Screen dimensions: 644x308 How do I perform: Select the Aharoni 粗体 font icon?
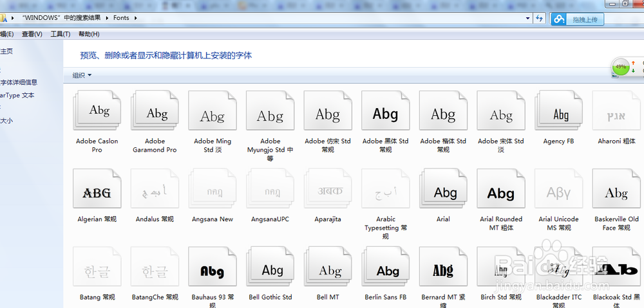(x=616, y=111)
